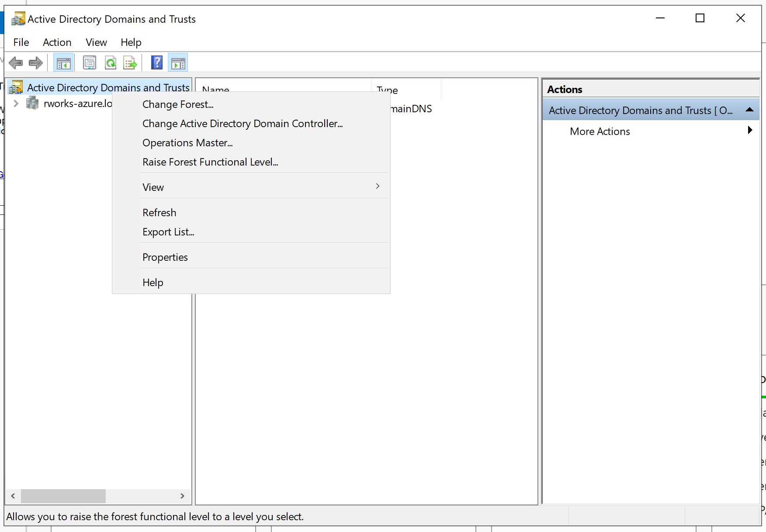Click the Name column header

click(283, 90)
